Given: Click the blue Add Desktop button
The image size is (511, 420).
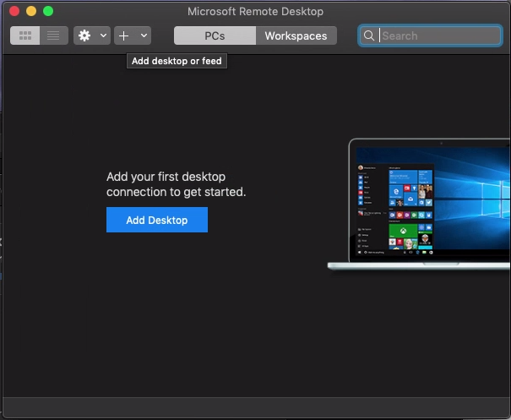Looking at the screenshot, I should (x=157, y=220).
